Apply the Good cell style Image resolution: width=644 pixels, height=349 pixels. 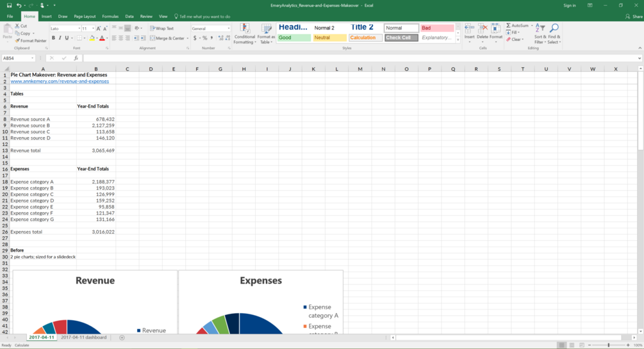[x=294, y=38]
